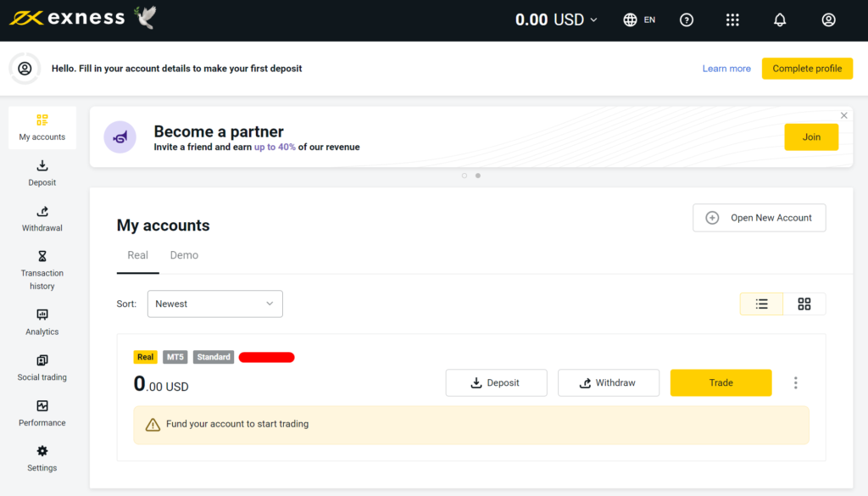
Task: Click the Real account badge
Action: tap(146, 357)
